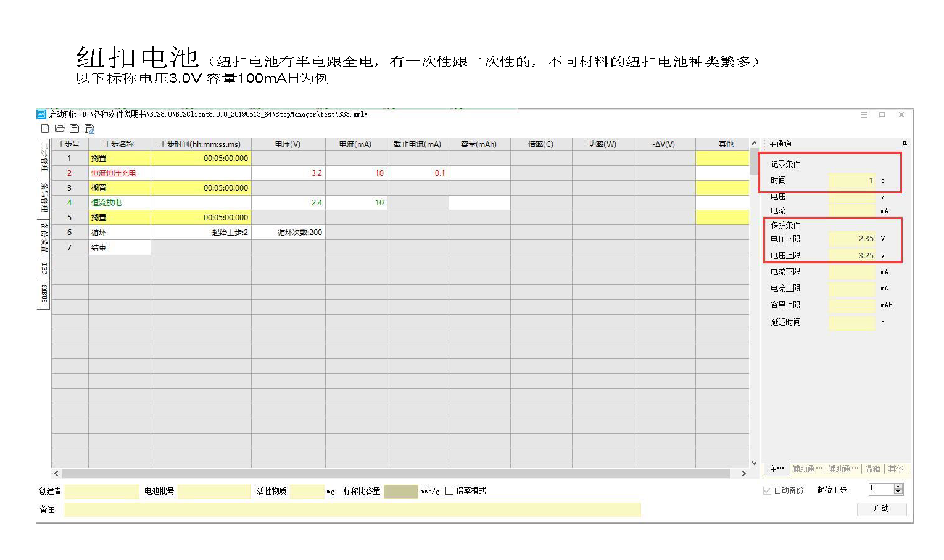This screenshot has height=560, width=944.
Task: Click the 循环次数:200 cell
Action: [x=288, y=233]
